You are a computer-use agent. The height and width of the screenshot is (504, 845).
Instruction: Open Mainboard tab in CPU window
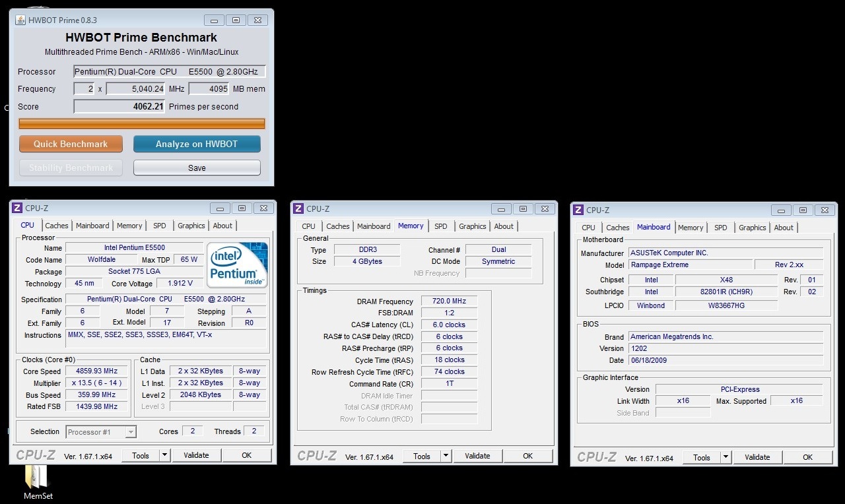click(92, 226)
